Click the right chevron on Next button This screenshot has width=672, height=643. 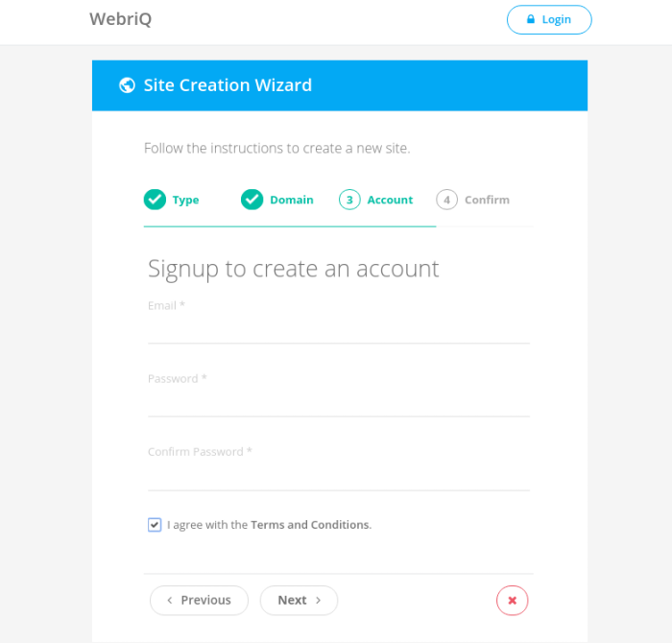coord(318,601)
